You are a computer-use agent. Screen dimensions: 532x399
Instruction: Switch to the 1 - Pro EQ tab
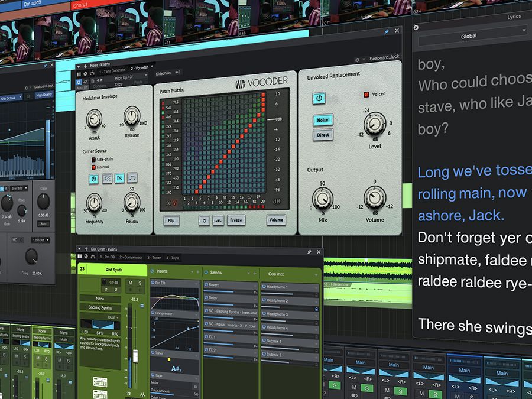coord(108,257)
